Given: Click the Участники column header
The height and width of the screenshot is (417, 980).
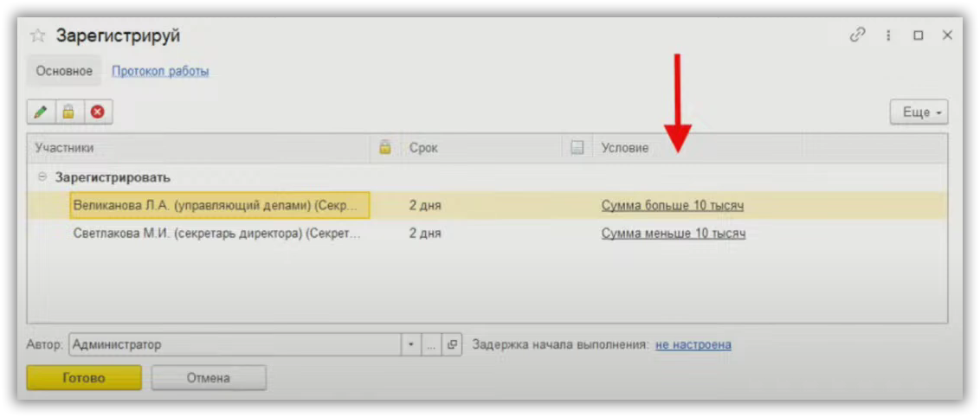Looking at the screenshot, I should click(x=199, y=148).
